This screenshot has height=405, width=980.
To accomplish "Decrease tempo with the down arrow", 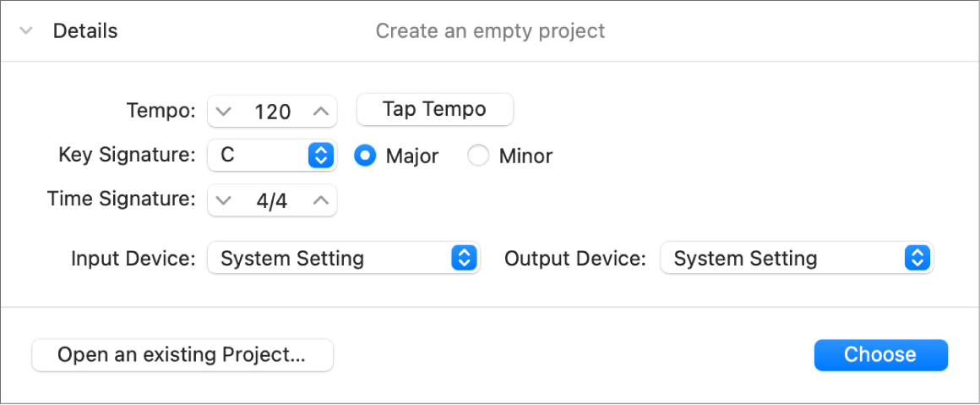I will (x=223, y=111).
